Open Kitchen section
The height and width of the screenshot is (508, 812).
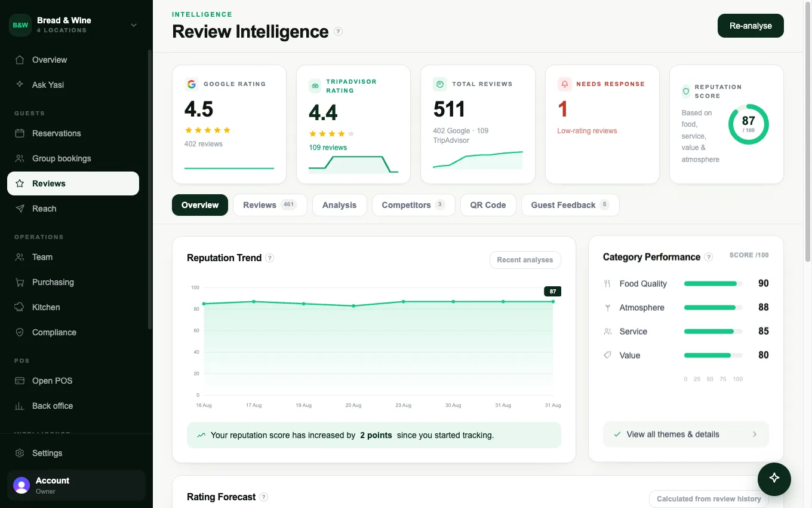[73, 307]
